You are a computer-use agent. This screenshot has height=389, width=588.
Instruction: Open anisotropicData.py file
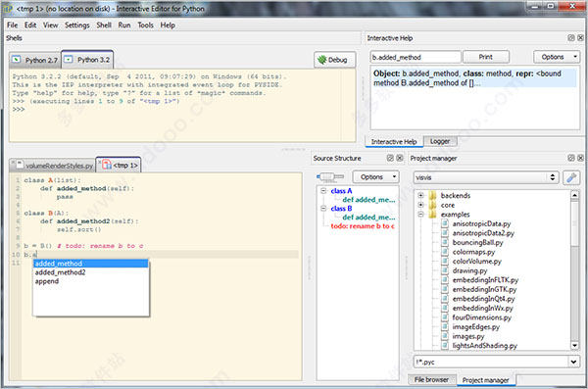tap(481, 224)
